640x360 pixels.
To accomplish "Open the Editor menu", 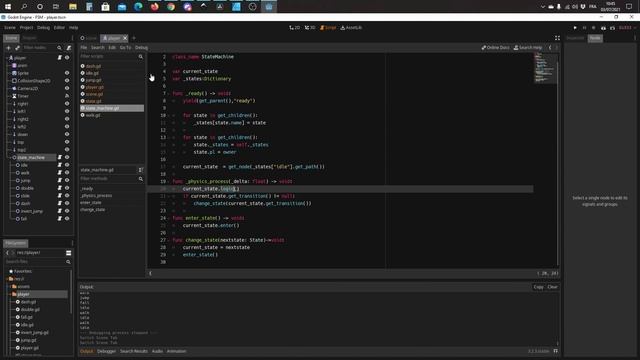I will pos(59,28).
